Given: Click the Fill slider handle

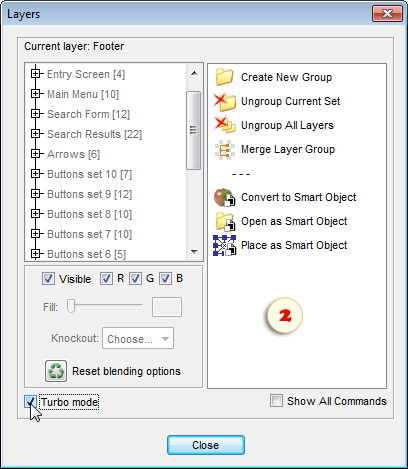Looking at the screenshot, I should coord(71,306).
